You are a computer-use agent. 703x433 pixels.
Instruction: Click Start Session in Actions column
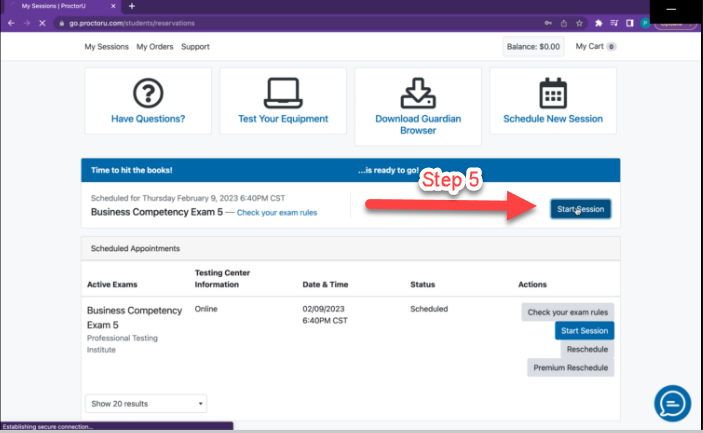584,331
